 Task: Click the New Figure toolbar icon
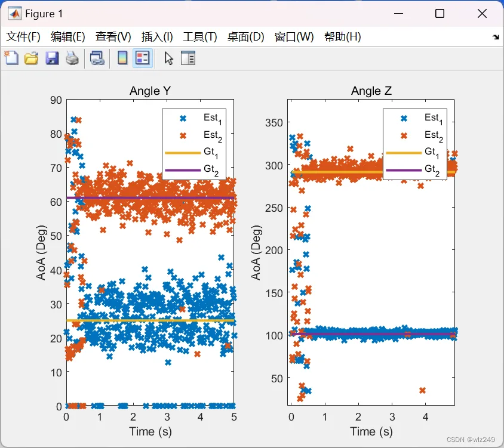click(x=11, y=58)
